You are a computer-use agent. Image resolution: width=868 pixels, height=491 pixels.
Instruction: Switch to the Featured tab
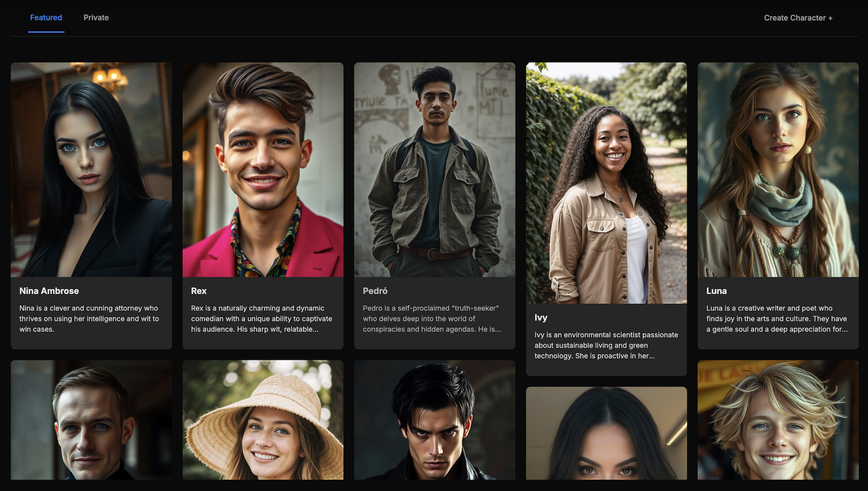click(46, 18)
